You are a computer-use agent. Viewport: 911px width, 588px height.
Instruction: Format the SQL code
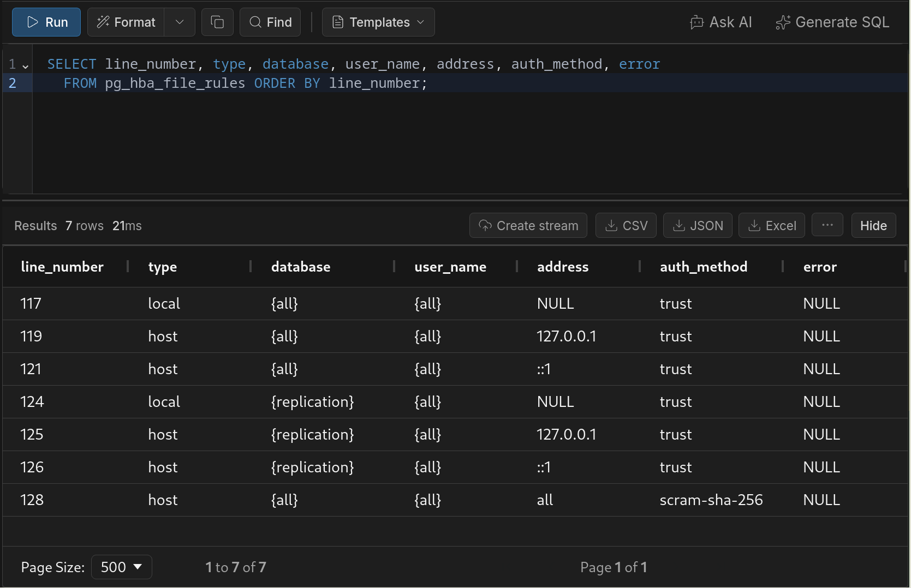pyautogui.click(x=126, y=22)
